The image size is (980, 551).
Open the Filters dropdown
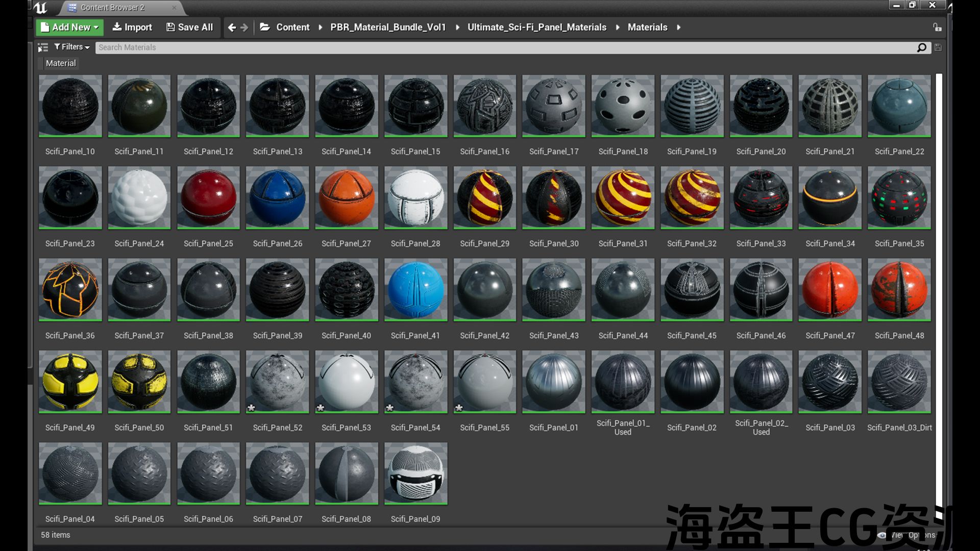point(72,47)
